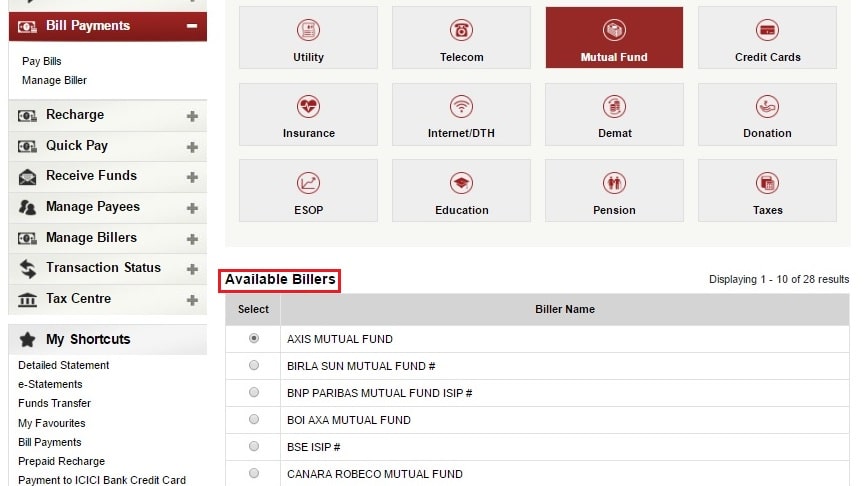Image resolution: width=868 pixels, height=486 pixels.
Task: Select the BIRLA SUN MUTUAL FUND radio button
Action: click(x=254, y=365)
